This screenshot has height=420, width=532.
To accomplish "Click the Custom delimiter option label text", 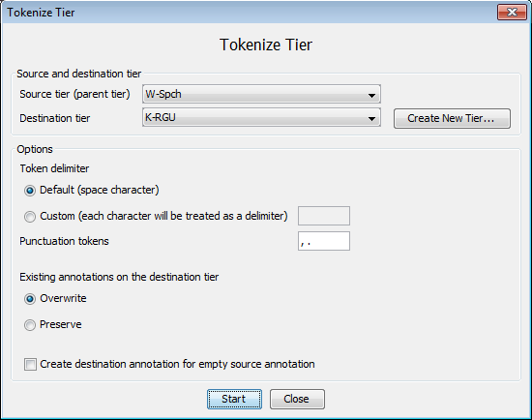I will (x=163, y=216).
